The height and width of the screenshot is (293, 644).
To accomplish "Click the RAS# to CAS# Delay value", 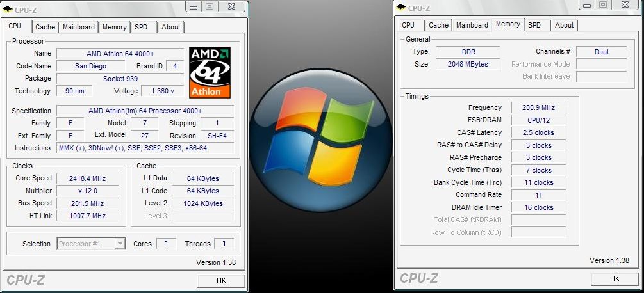I will coord(538,145).
